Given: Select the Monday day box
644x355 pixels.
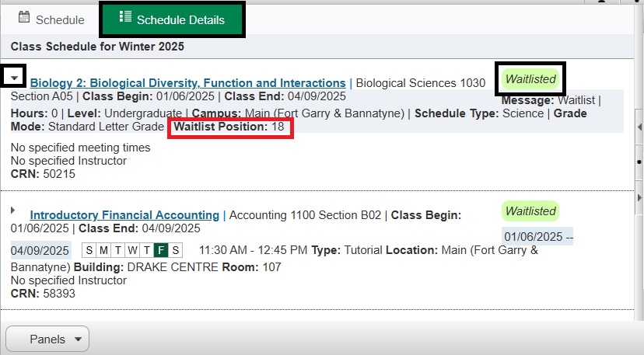Looking at the screenshot, I should (102, 250).
